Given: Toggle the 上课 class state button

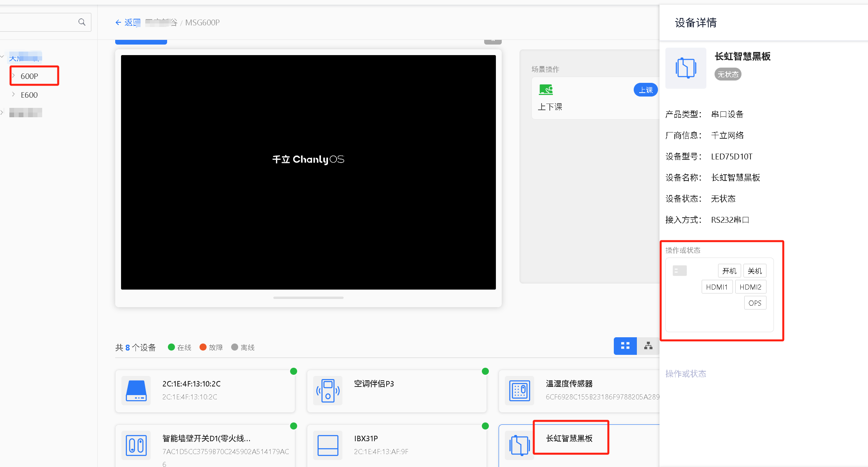Looking at the screenshot, I should point(645,90).
